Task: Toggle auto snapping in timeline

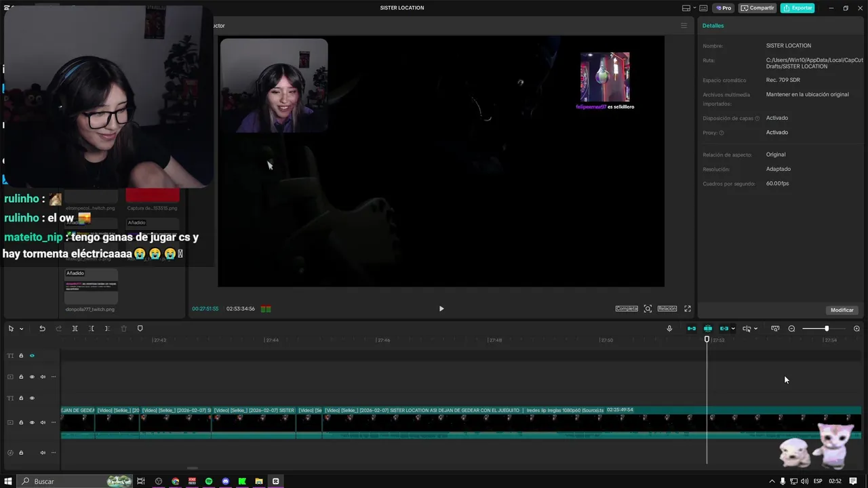Action: tap(708, 329)
